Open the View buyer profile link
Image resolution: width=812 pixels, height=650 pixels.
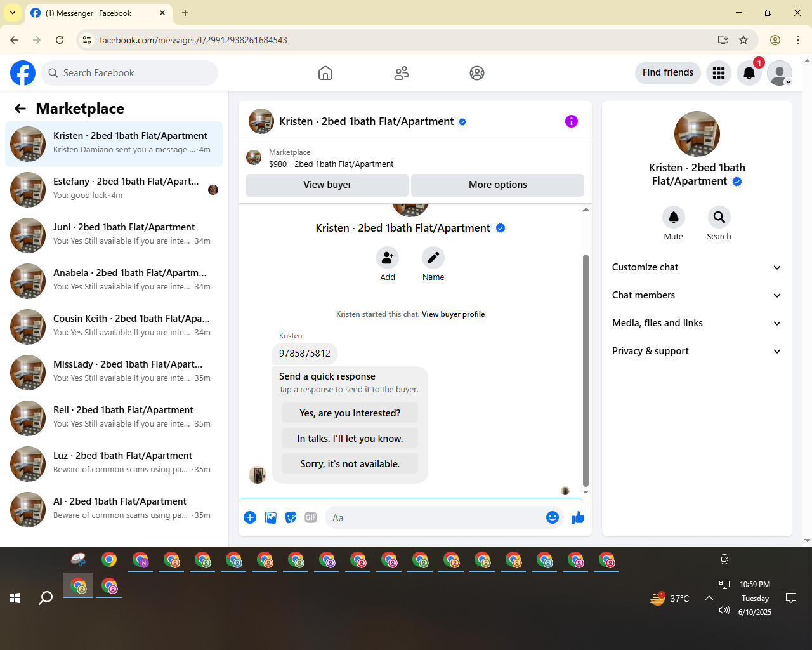[453, 314]
